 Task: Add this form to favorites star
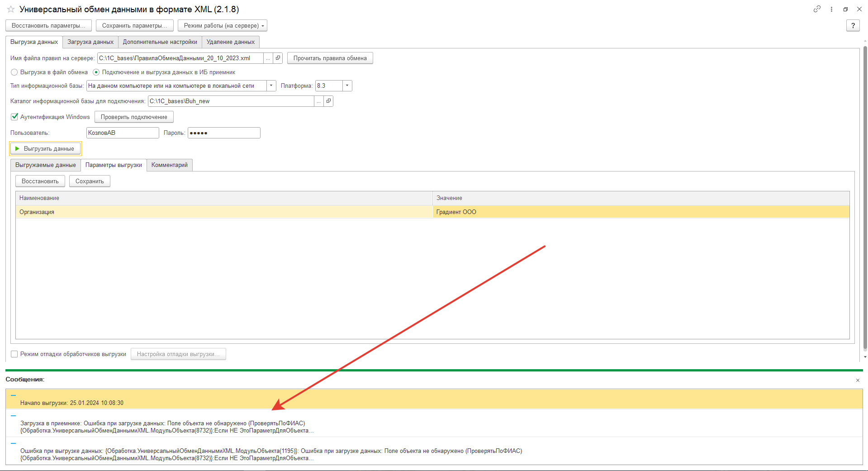[11, 9]
